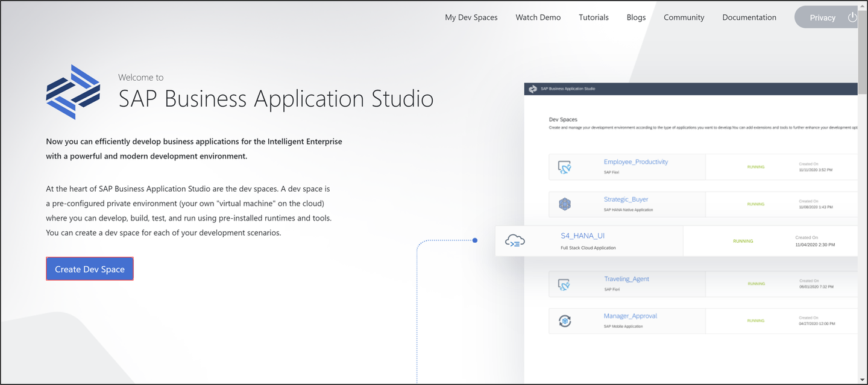Click the SAP Business Application Studio title

click(276, 99)
